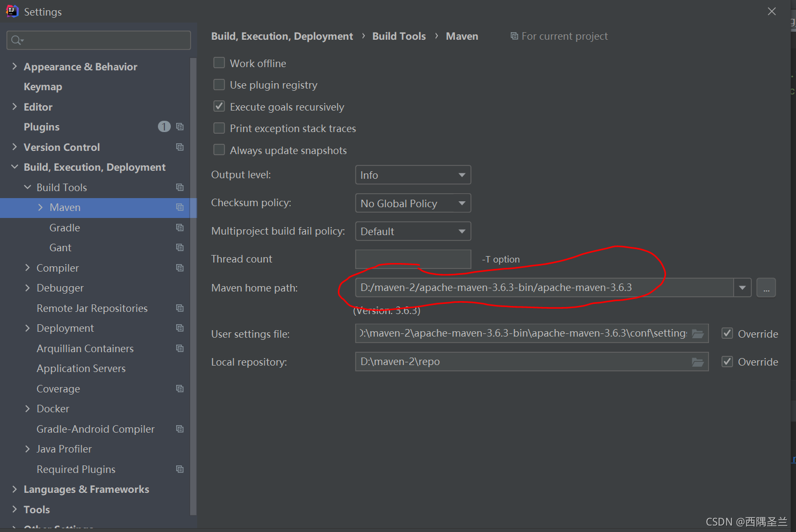Toggle Override for User settings file

(x=727, y=333)
